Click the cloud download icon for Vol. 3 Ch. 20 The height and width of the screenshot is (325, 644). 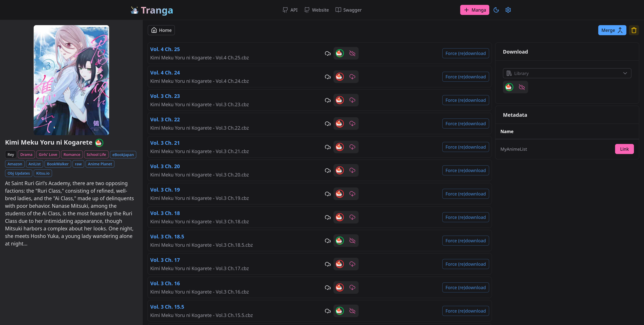[x=352, y=170]
